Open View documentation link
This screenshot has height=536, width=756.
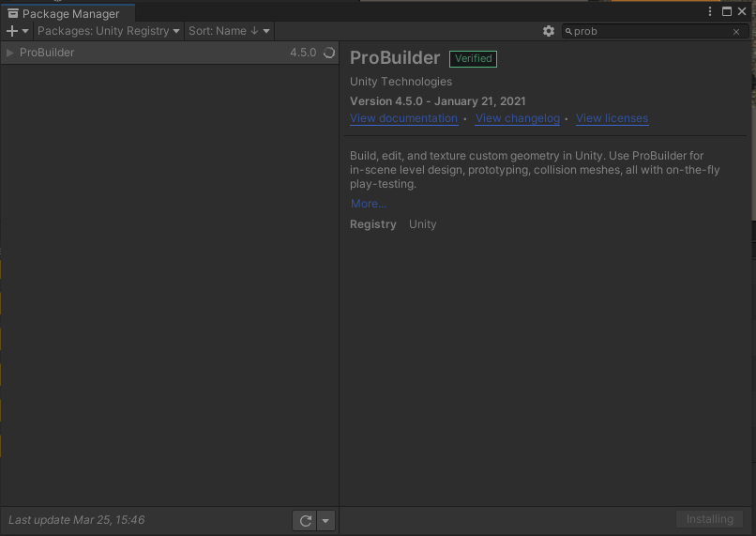[x=403, y=118]
